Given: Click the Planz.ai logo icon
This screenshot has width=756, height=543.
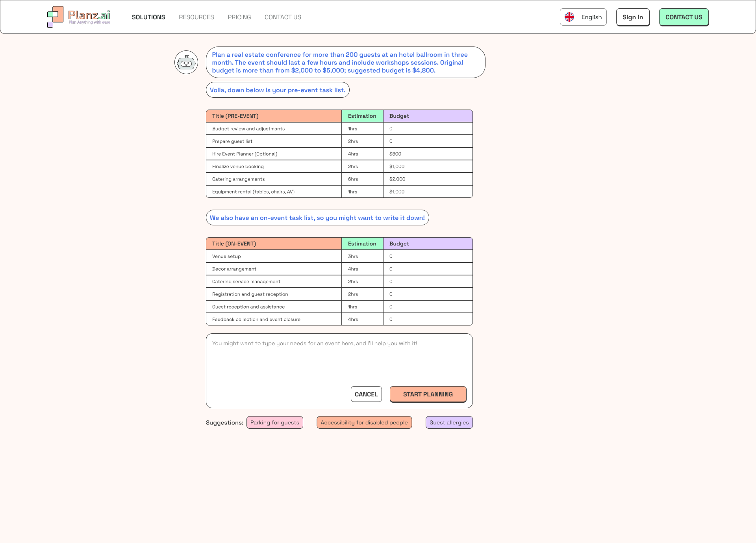Looking at the screenshot, I should pyautogui.click(x=55, y=17).
